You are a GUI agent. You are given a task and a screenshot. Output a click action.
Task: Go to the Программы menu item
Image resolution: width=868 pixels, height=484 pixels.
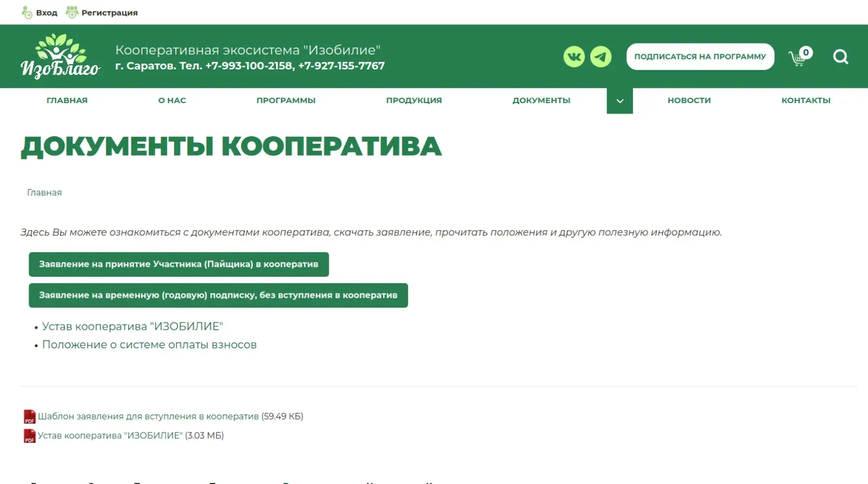pyautogui.click(x=286, y=100)
